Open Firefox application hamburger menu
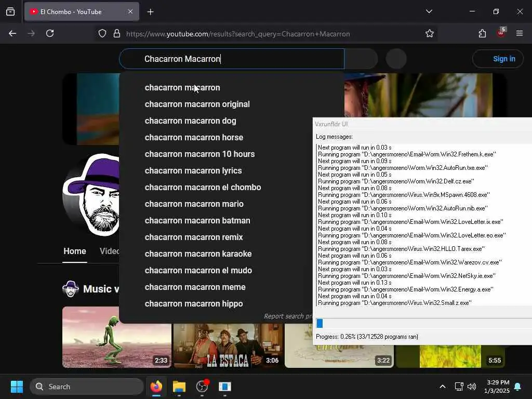532x399 pixels. (x=520, y=33)
